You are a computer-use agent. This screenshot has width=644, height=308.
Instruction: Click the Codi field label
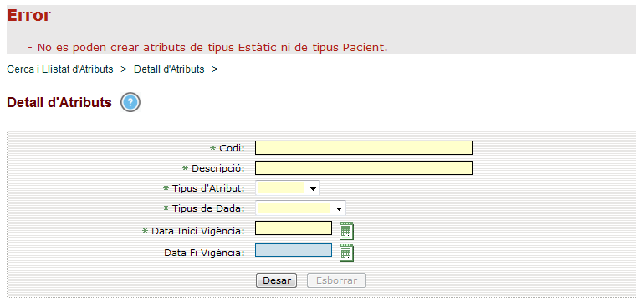click(x=232, y=148)
